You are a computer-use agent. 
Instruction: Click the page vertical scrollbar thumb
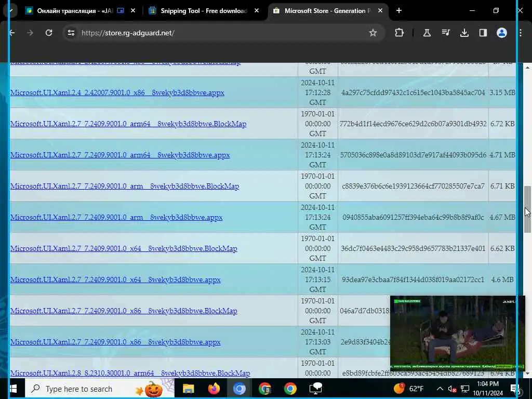click(527, 209)
